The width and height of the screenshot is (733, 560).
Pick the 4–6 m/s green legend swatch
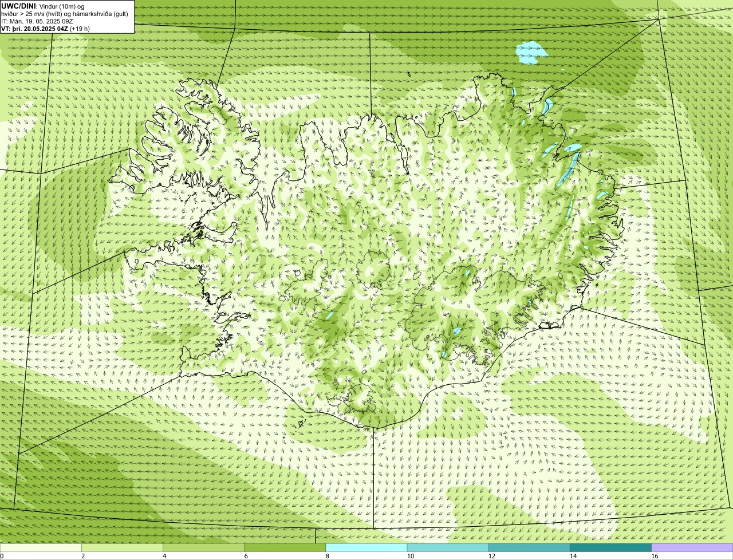203,548
